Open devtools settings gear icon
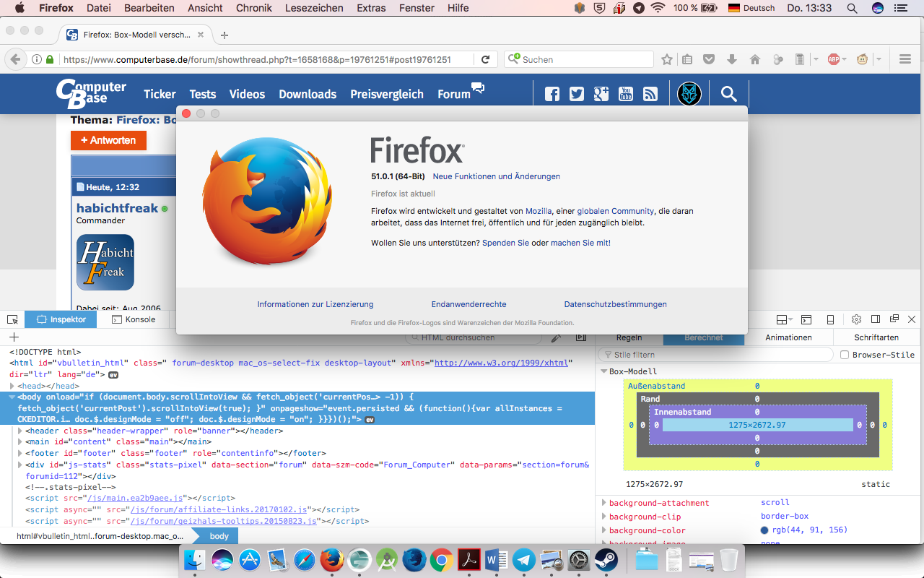The image size is (924, 578). [x=856, y=319]
